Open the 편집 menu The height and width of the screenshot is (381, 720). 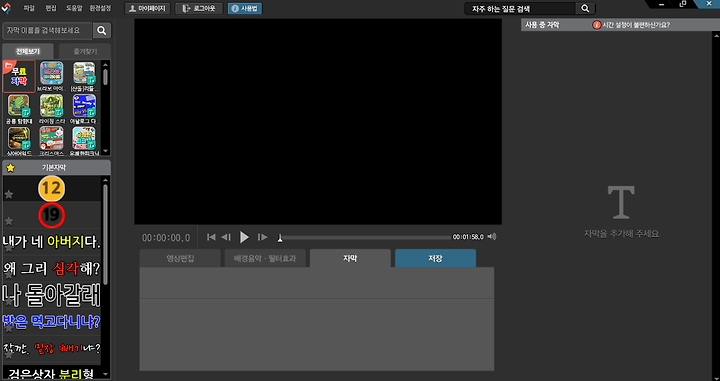click(x=51, y=8)
